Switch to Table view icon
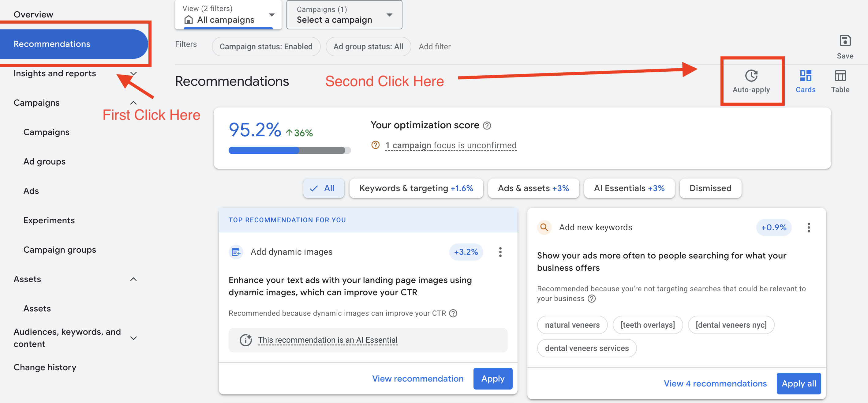This screenshot has width=868, height=403. [x=840, y=76]
